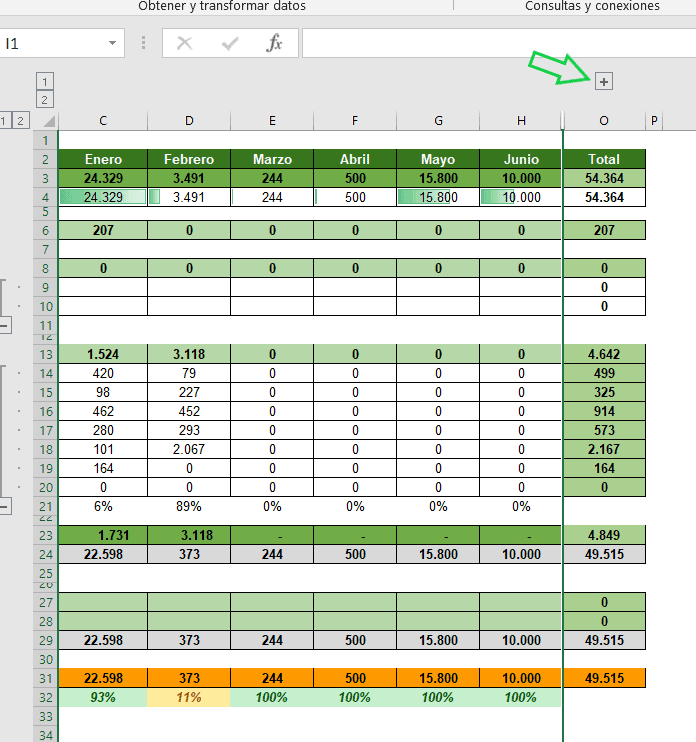Select the orange total 49.515 in row 31
The width and height of the screenshot is (696, 742).
(604, 678)
